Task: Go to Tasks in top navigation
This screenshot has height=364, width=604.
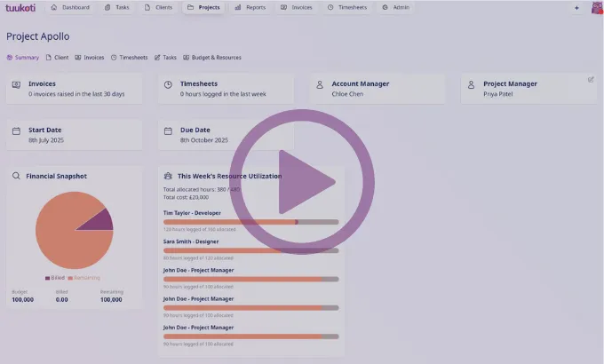Action: pos(117,7)
